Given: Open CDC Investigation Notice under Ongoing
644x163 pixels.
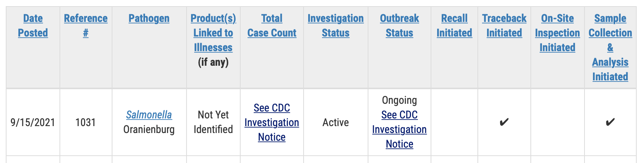Looking at the screenshot, I should click(x=400, y=129).
